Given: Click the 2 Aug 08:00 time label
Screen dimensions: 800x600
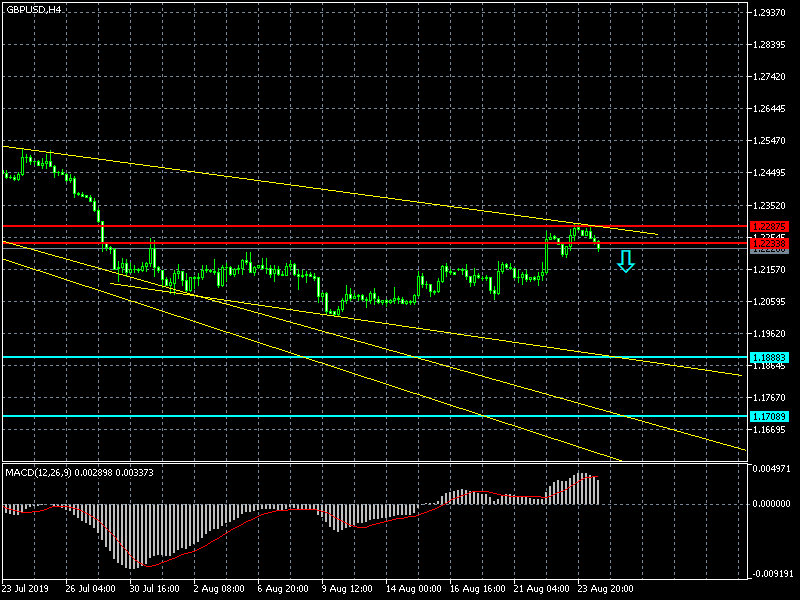Looking at the screenshot, I should coord(219,588).
